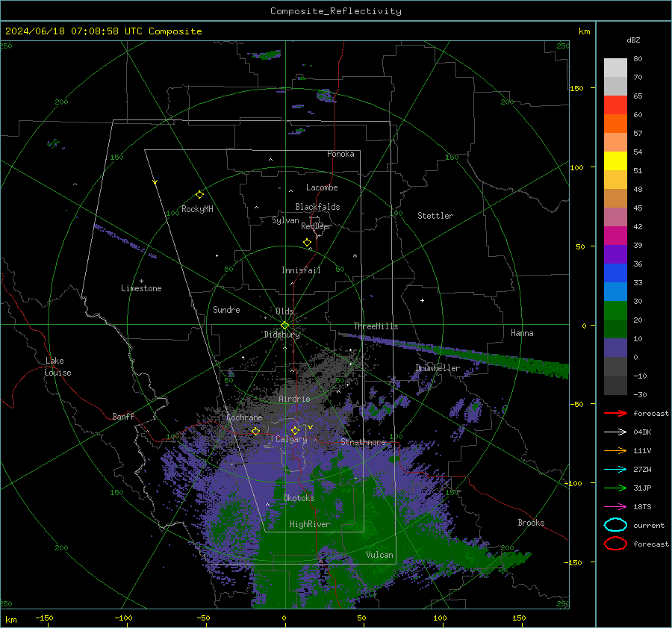Viewport: 672px width, 628px height.
Task: Click the yellow diamond marker above Calgary label
Action: pyautogui.click(x=295, y=430)
